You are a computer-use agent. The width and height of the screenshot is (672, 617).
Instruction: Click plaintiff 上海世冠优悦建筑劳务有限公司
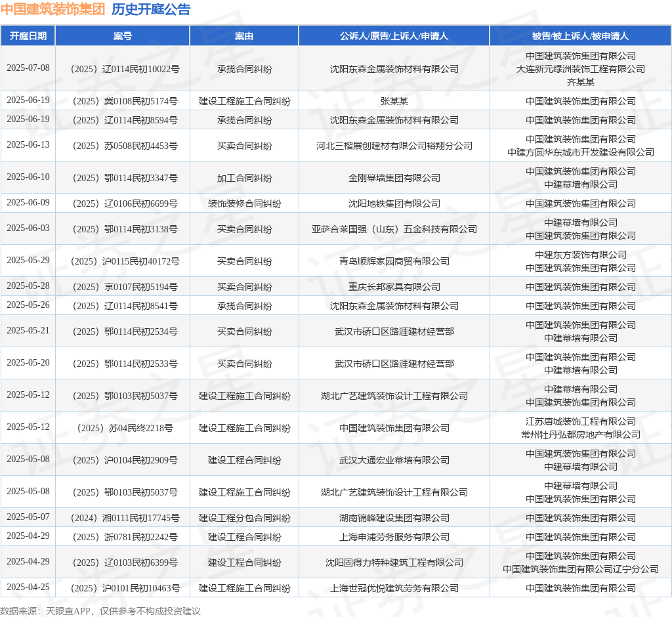[x=394, y=588]
